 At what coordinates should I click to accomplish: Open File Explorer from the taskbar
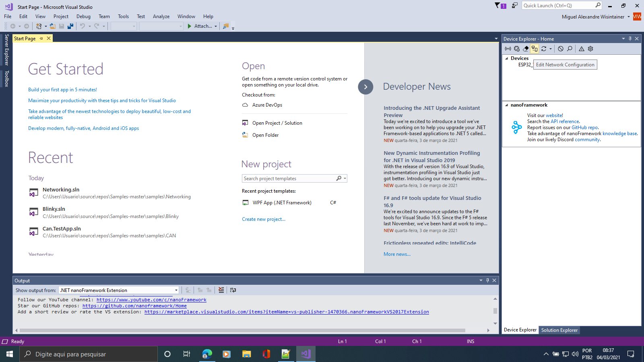point(246,354)
